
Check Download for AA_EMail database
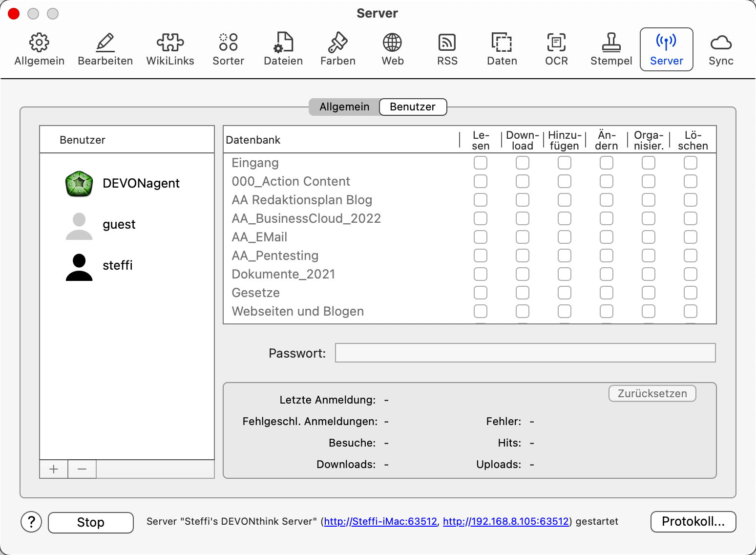click(523, 237)
